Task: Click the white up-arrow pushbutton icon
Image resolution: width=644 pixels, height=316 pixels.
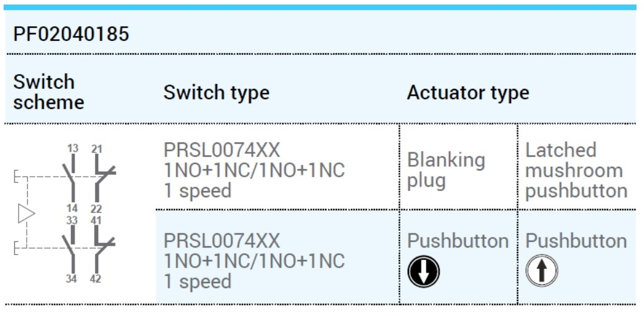Action: pos(541,271)
